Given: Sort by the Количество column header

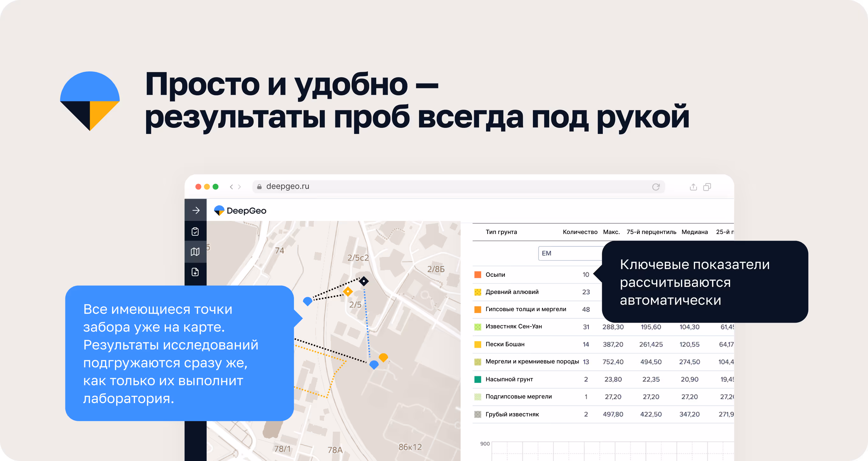Looking at the screenshot, I should [580, 232].
